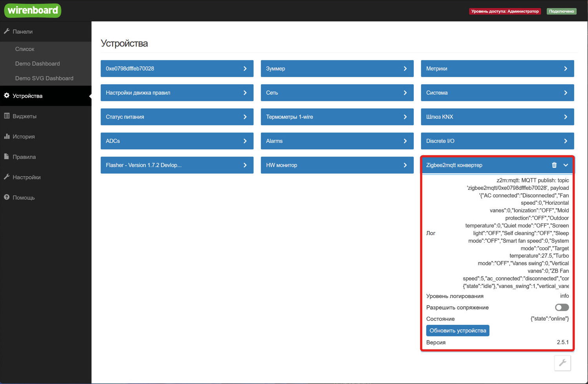
Task: Click the wrench icon button at bottom right
Action: (562, 363)
